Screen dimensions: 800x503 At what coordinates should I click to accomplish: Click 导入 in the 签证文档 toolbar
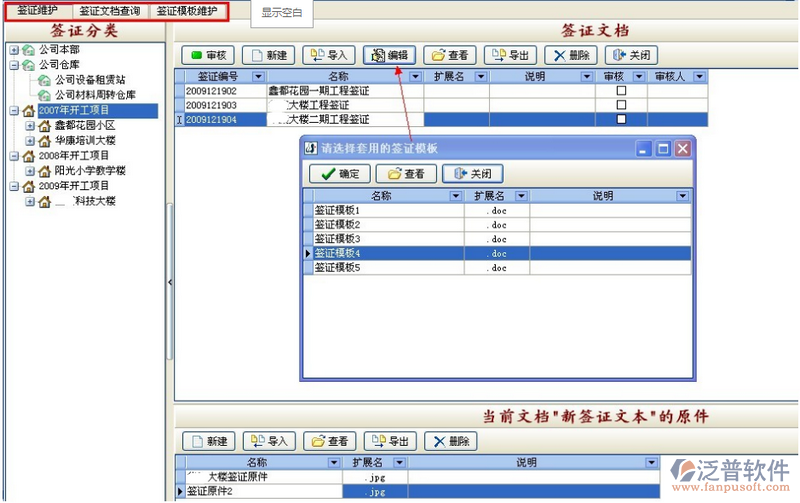(x=329, y=55)
